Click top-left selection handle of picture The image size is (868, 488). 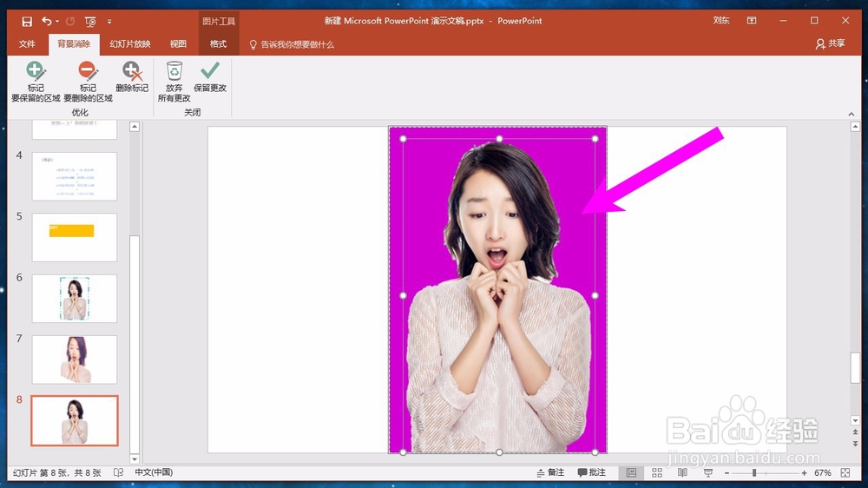(x=403, y=138)
